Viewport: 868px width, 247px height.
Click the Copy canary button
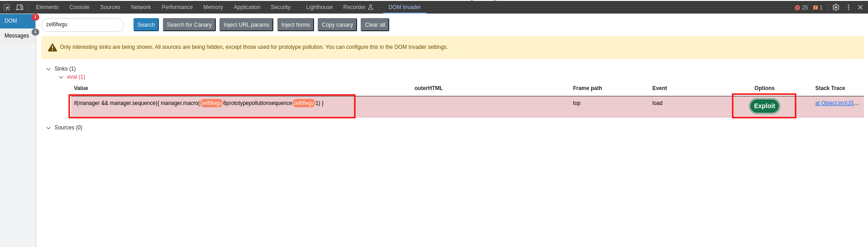tap(337, 25)
